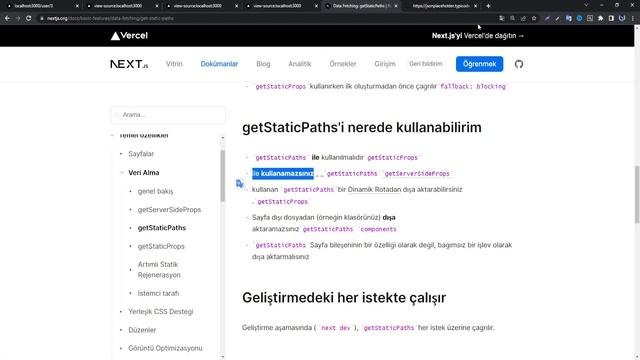Open getStaticProps in the sidebar
Screen dimensions: 640x360
click(x=161, y=247)
